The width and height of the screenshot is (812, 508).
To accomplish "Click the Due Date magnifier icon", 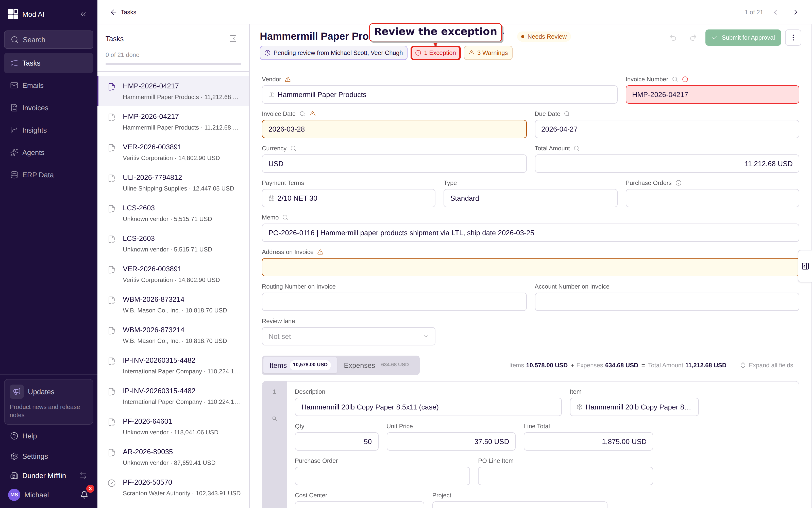I will pos(567,114).
